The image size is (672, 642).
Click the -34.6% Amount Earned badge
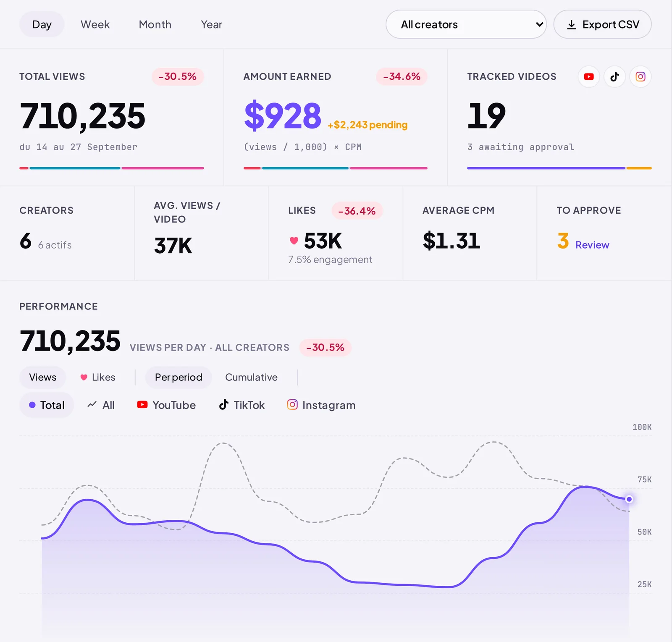point(402,76)
